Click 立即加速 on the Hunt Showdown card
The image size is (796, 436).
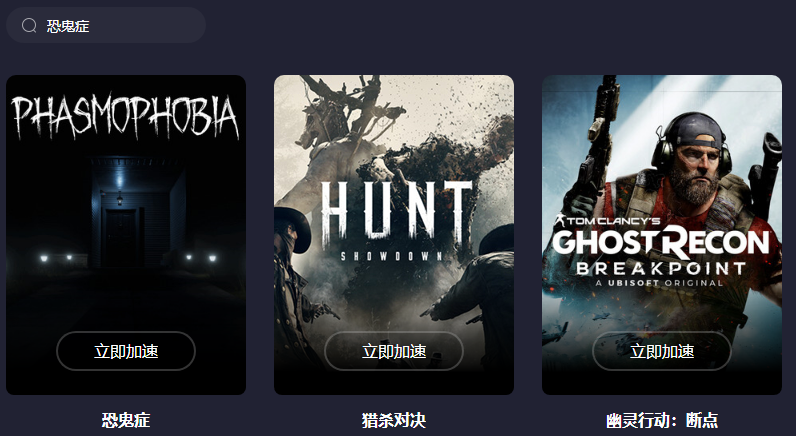click(x=394, y=351)
